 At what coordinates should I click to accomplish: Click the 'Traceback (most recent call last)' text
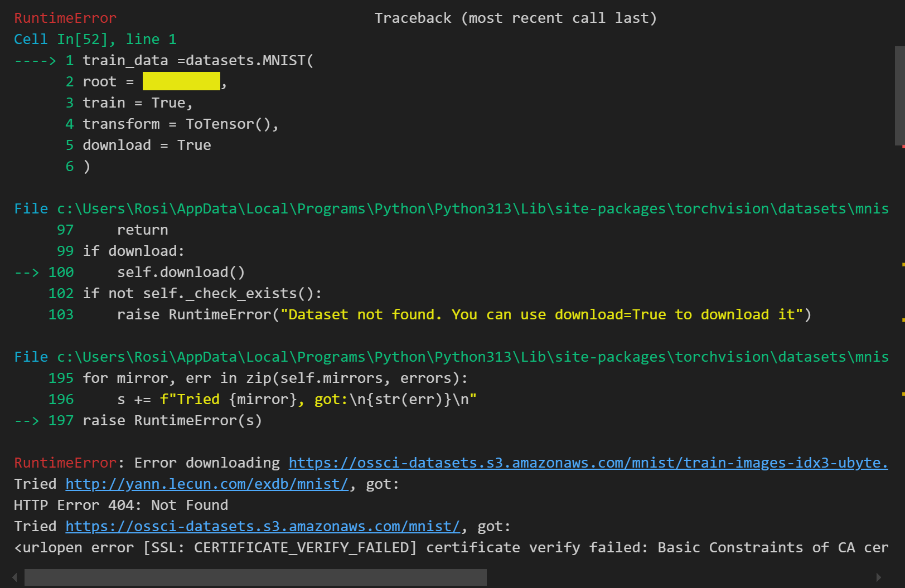point(516,18)
